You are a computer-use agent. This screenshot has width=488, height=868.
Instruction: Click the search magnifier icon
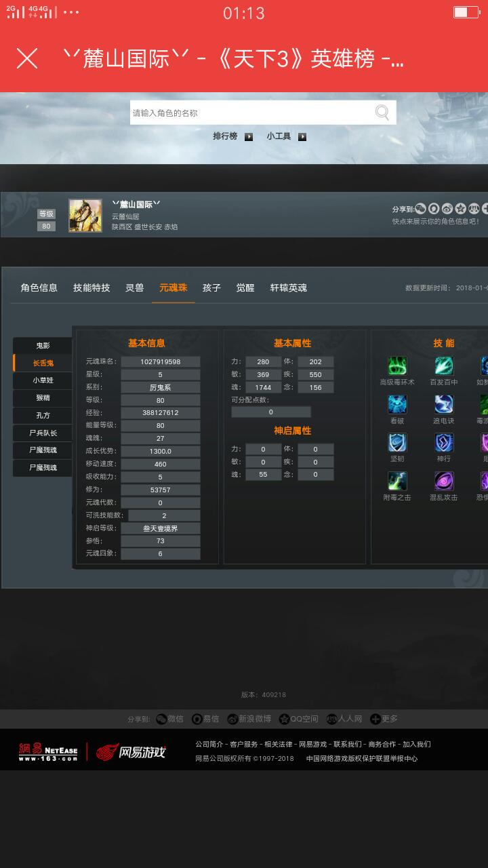click(x=382, y=113)
